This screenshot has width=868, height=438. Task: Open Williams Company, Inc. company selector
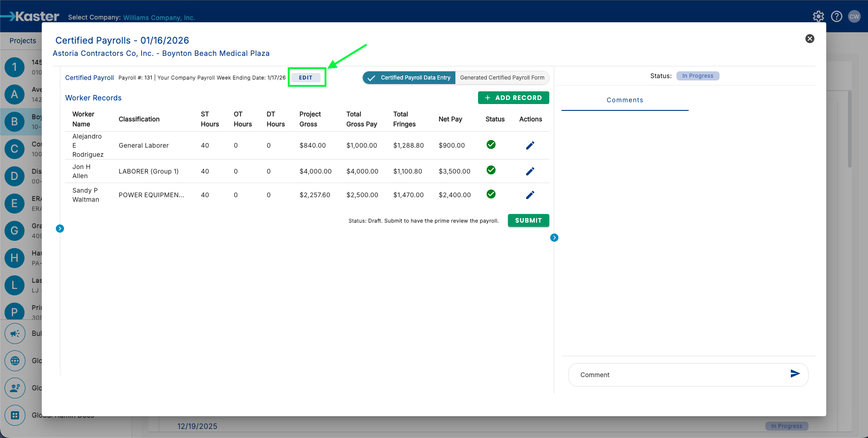[159, 18]
